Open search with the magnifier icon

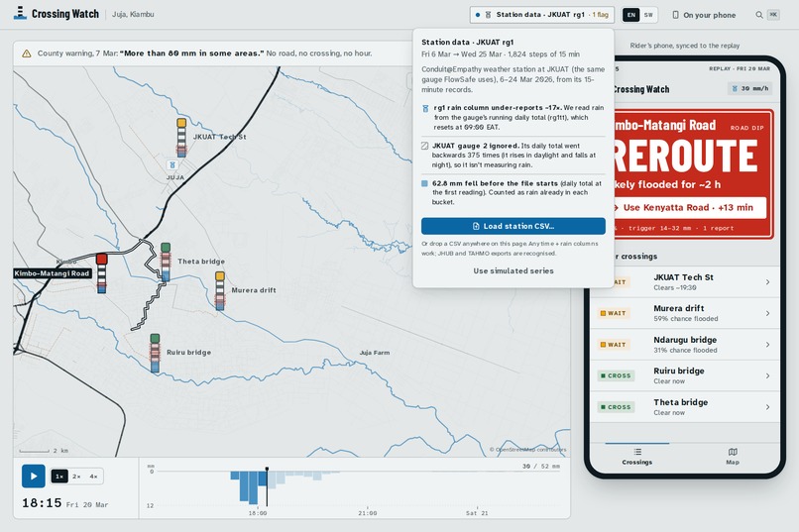pos(758,15)
